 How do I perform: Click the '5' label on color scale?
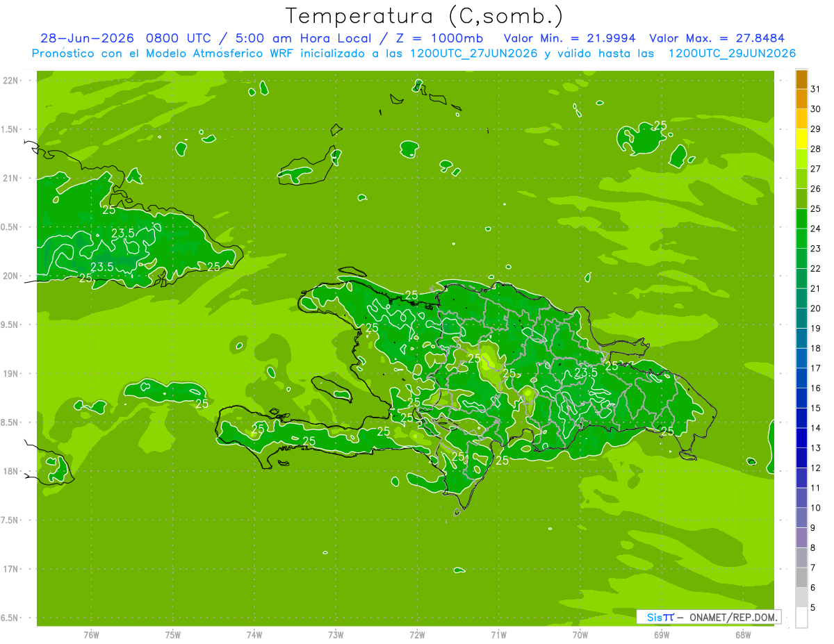click(813, 608)
